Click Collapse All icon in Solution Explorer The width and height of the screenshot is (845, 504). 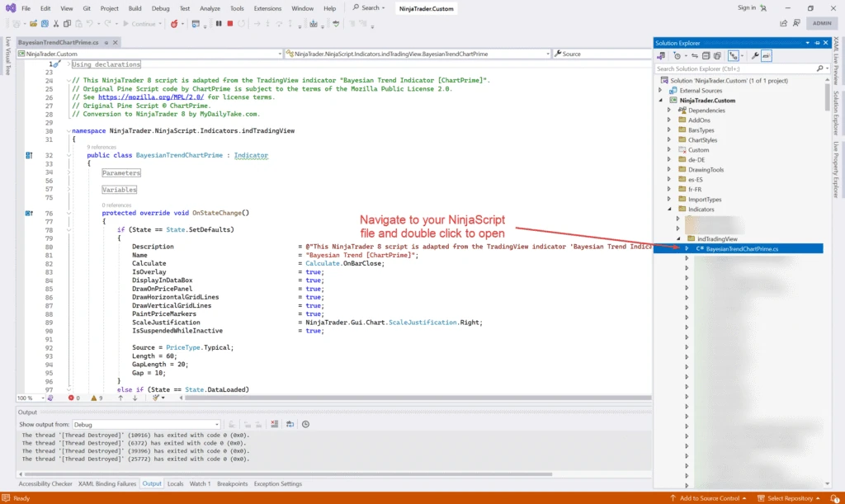(x=706, y=56)
